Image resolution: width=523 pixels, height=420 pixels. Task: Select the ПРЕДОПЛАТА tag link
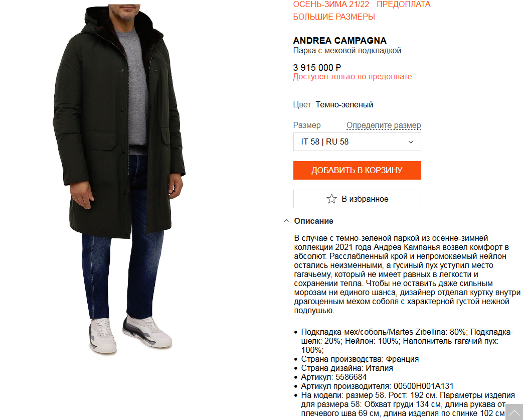(x=404, y=5)
